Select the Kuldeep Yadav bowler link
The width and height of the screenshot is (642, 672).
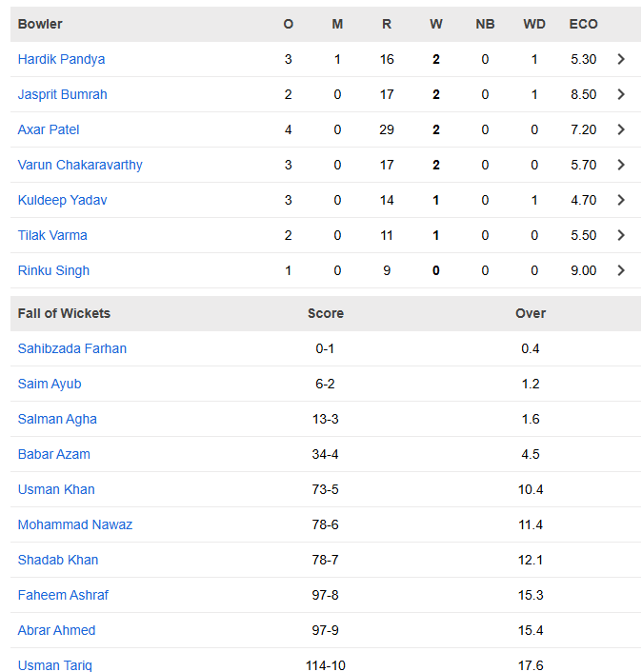(x=62, y=200)
